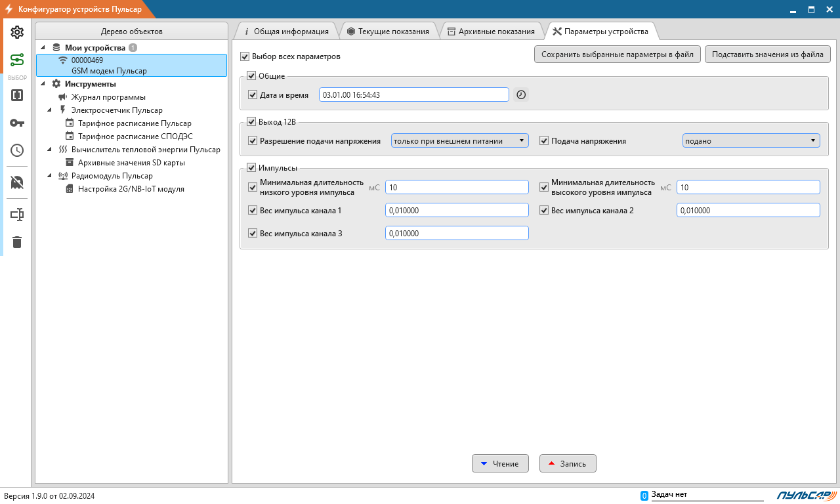The width and height of the screenshot is (840, 504).
Task: Collapse the Электросчетчик Пульсар node
Action: click(50, 110)
